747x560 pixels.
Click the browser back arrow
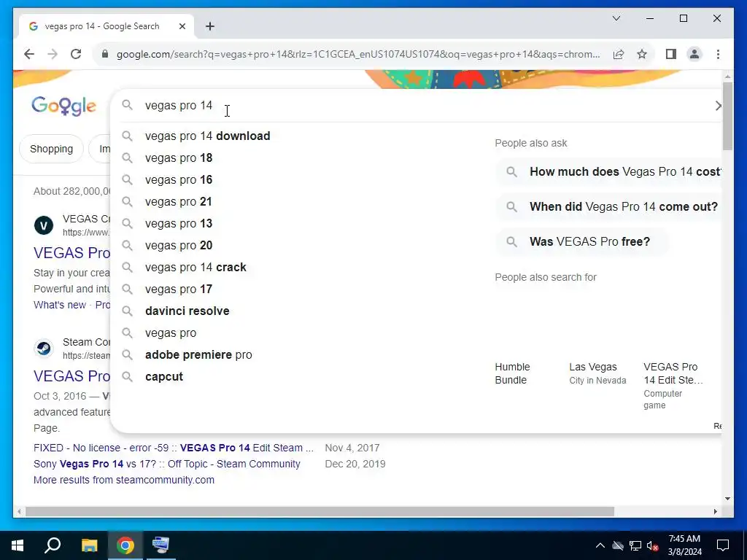click(29, 54)
